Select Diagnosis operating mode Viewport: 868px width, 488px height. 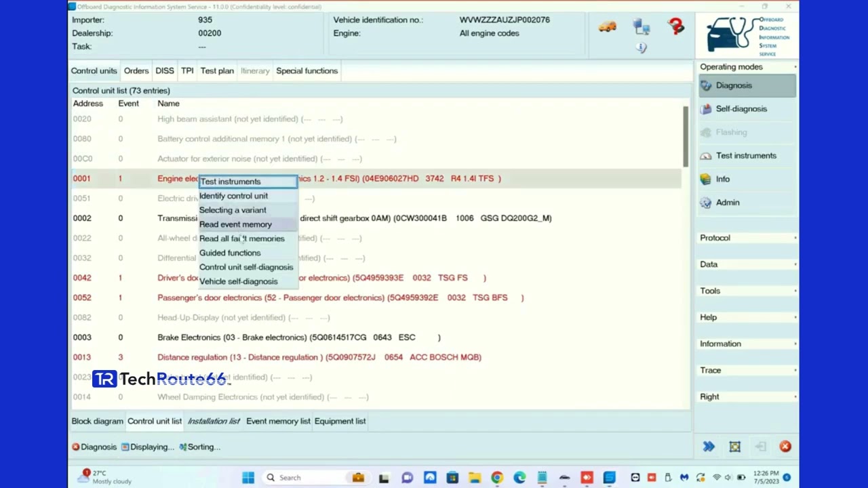[x=747, y=85]
